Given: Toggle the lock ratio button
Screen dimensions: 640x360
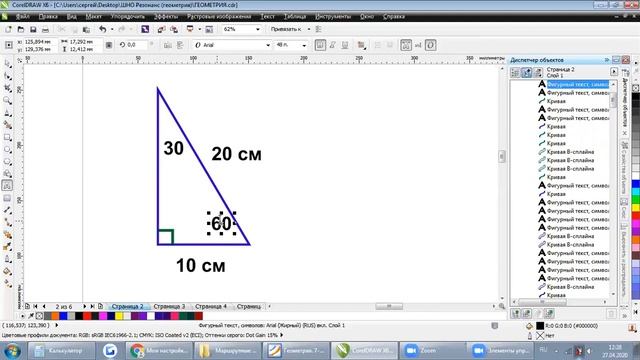Looking at the screenshot, I should (109, 45).
